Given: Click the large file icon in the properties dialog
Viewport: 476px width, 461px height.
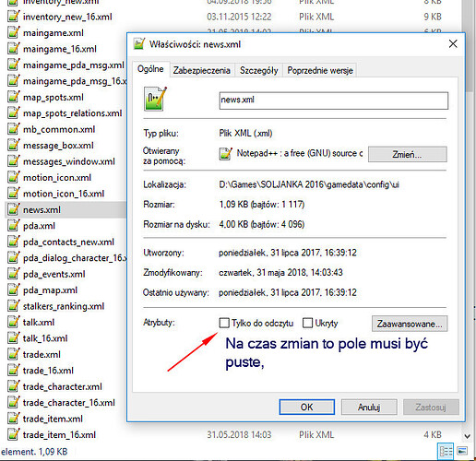Looking at the screenshot, I should (155, 99).
